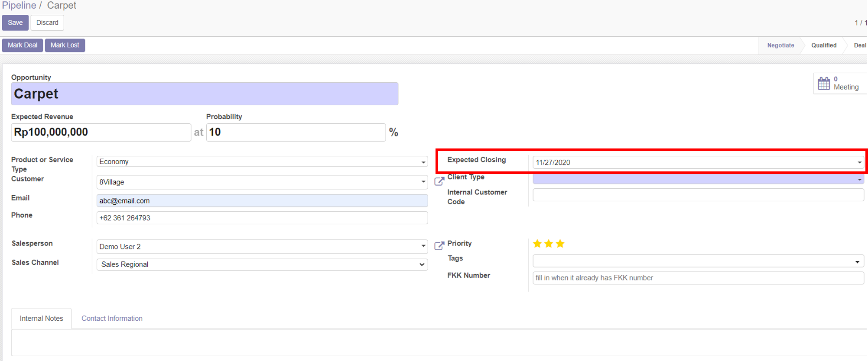Click the Carpet breadcrumb text
868x361 pixels.
coord(62,5)
